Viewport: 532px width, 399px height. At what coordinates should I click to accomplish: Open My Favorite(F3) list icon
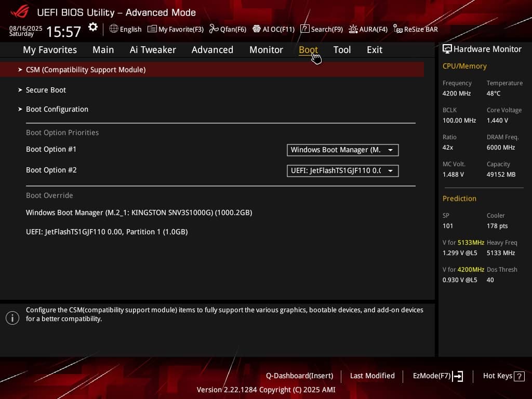pyautogui.click(x=152, y=29)
